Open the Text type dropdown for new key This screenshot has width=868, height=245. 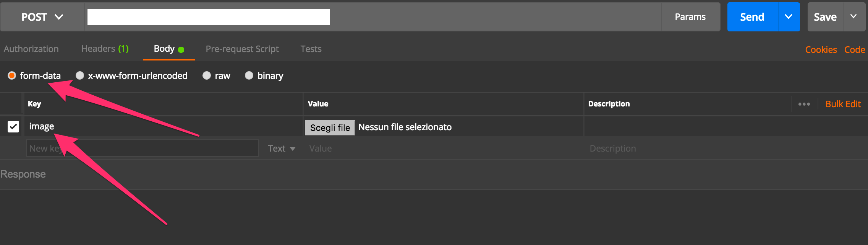tap(282, 149)
